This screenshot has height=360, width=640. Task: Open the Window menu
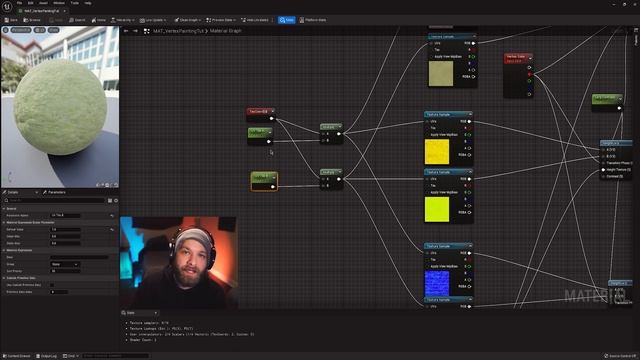(59, 3)
